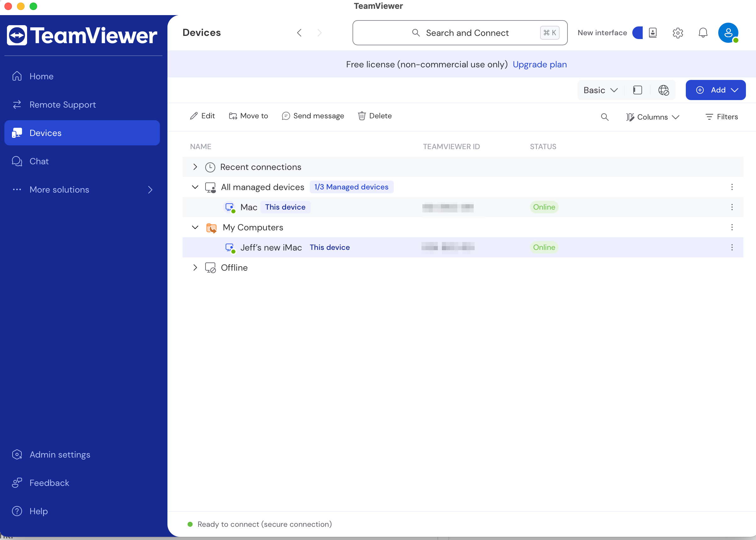Sort by the NAME column header
Screen dimensions: 756x540
[x=200, y=147]
